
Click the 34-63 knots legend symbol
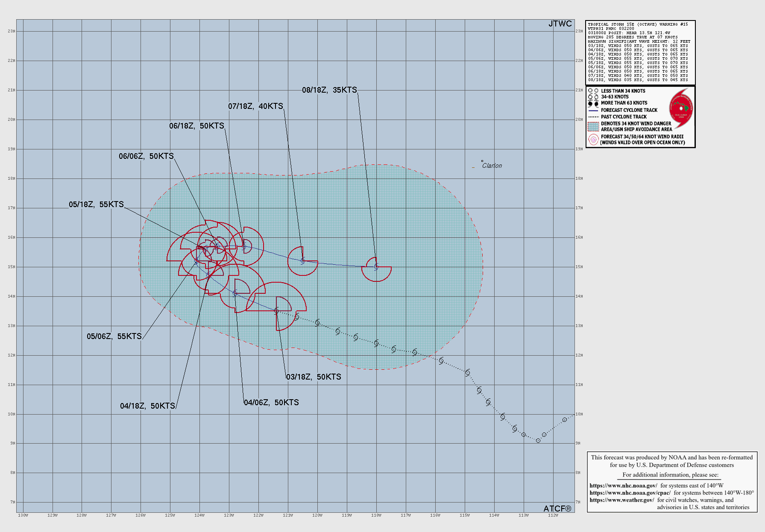pos(593,97)
